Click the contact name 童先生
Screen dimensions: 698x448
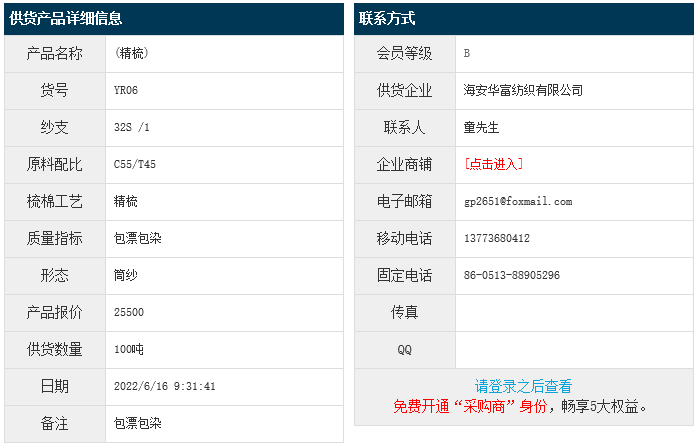tap(481, 127)
